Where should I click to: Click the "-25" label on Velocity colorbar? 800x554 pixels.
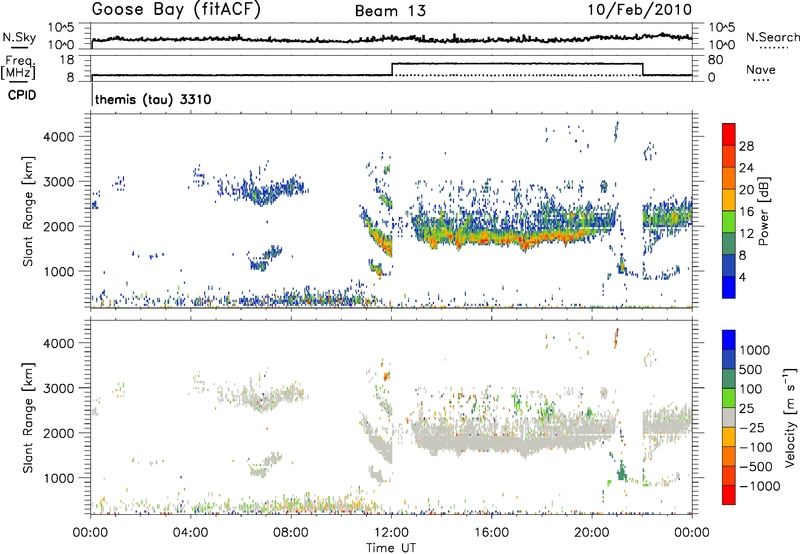[752, 427]
